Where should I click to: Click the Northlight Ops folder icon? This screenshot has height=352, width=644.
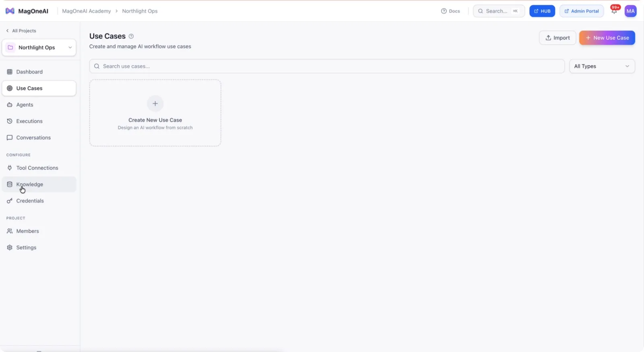pyautogui.click(x=10, y=48)
